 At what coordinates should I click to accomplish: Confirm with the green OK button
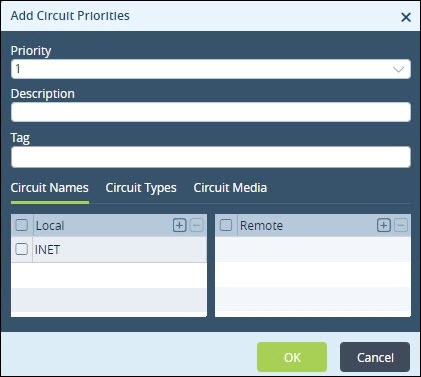pos(292,357)
